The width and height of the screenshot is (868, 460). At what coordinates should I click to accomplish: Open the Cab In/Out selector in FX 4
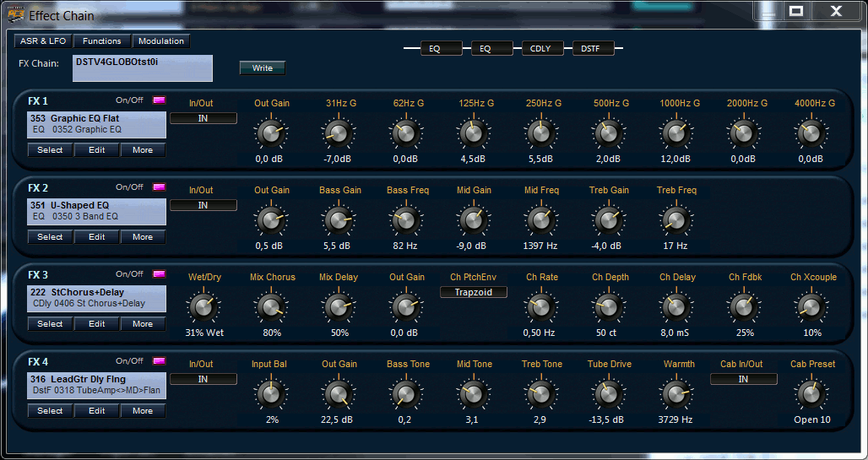[743, 379]
